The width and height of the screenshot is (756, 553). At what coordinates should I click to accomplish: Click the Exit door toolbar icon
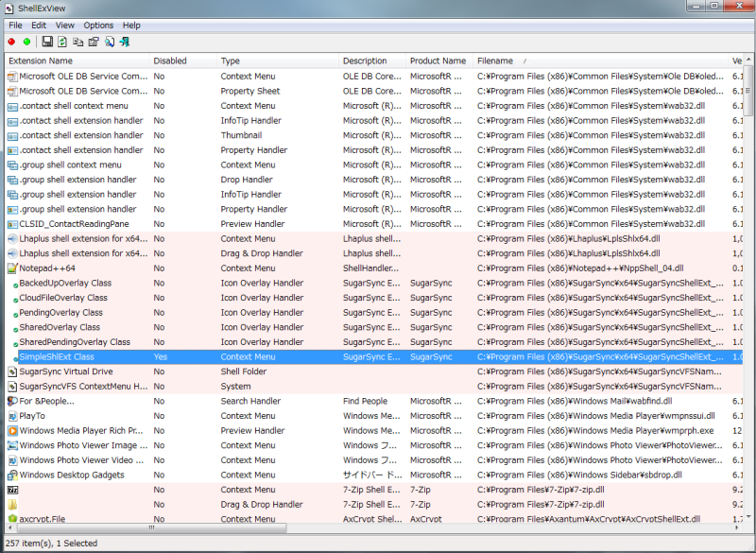(125, 42)
